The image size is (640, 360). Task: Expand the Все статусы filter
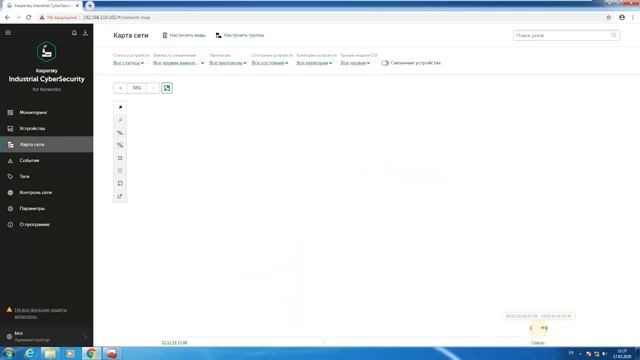(129, 63)
